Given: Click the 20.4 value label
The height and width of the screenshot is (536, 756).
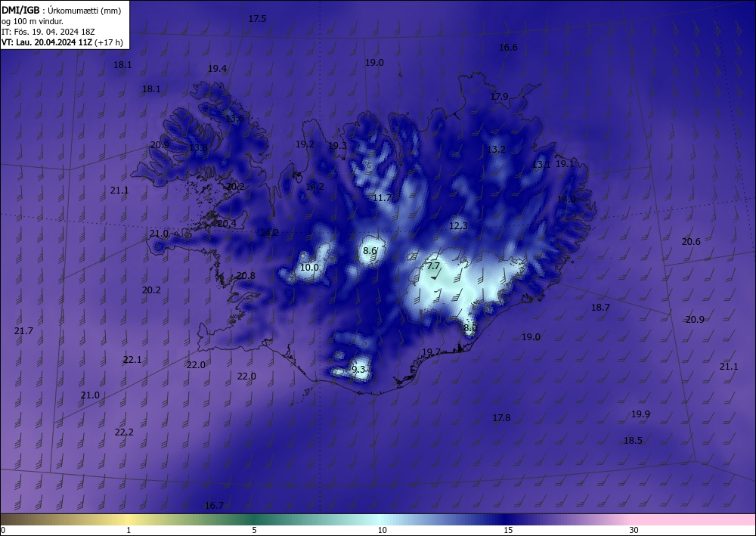Looking at the screenshot, I should [227, 223].
